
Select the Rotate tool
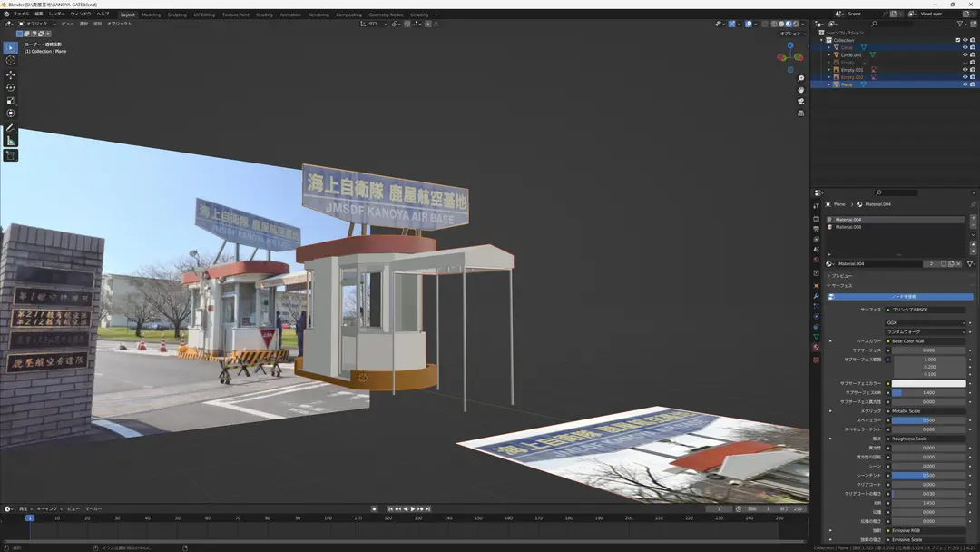[x=11, y=87]
